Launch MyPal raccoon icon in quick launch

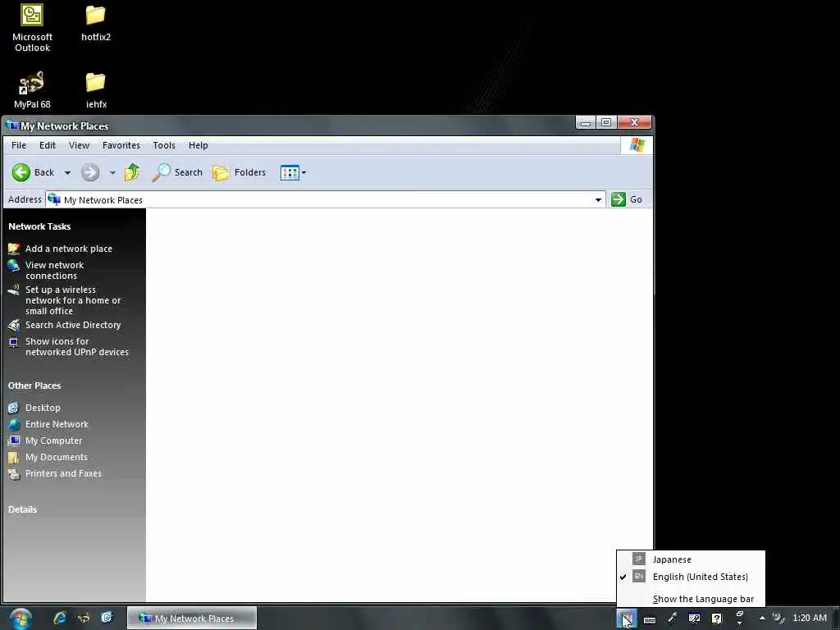coord(84,618)
